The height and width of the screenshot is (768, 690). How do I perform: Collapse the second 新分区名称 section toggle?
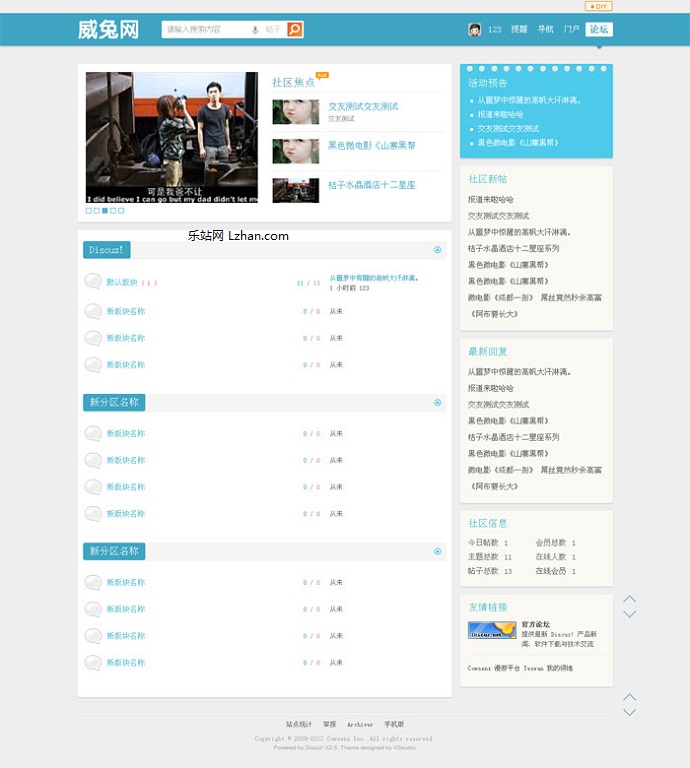[438, 552]
